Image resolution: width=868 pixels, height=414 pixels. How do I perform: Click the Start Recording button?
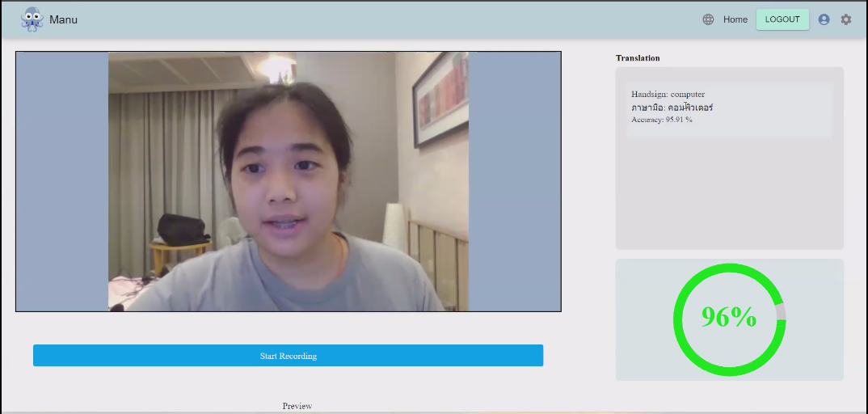[x=288, y=356]
